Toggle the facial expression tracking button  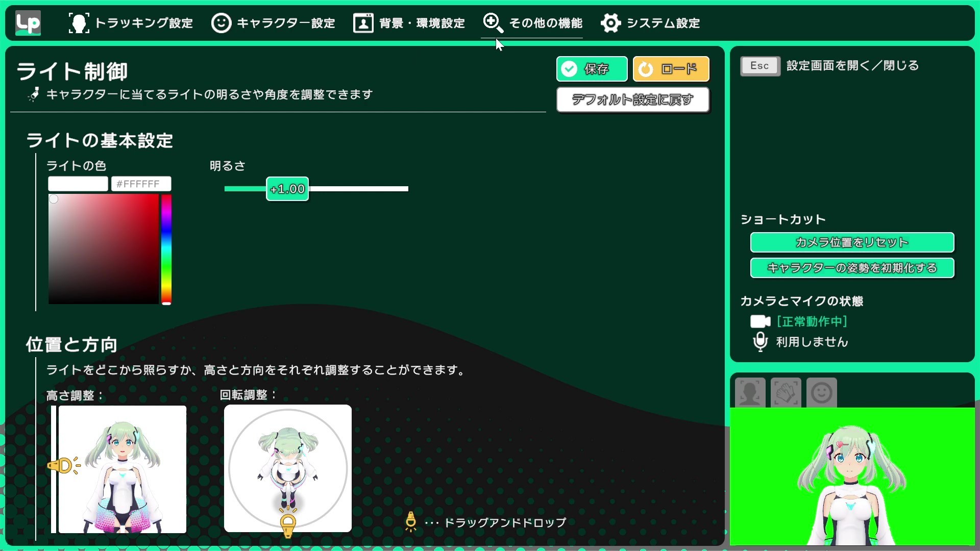821,392
